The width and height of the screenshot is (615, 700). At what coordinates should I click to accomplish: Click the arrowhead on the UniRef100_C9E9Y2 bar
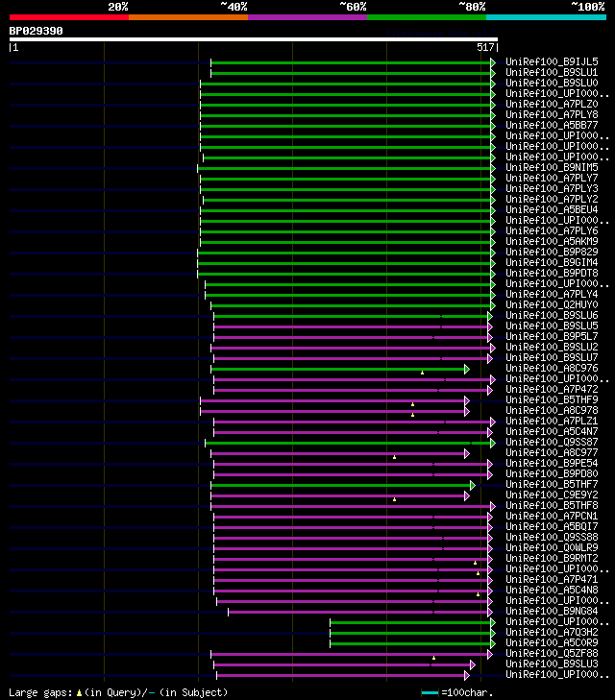pos(467,496)
